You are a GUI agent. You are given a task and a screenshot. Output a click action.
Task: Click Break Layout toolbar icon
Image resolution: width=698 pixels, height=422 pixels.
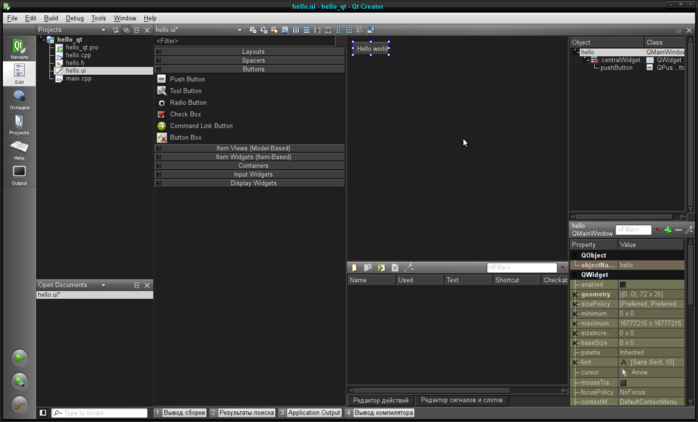tap(360, 30)
